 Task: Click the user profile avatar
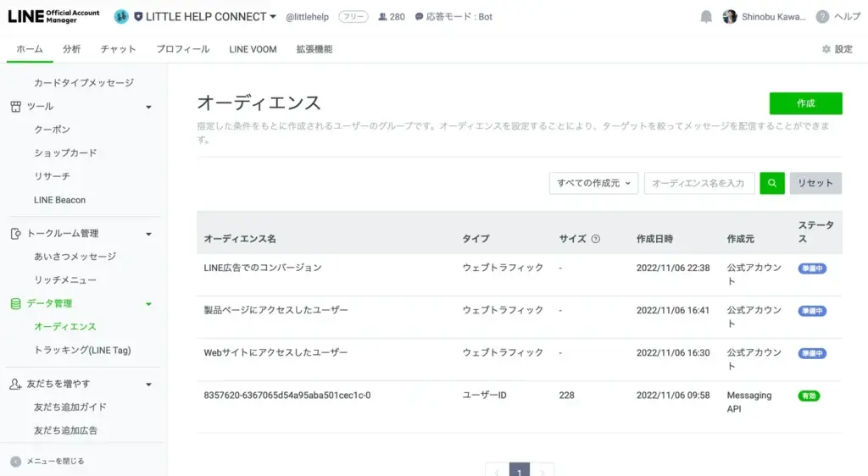(x=730, y=17)
